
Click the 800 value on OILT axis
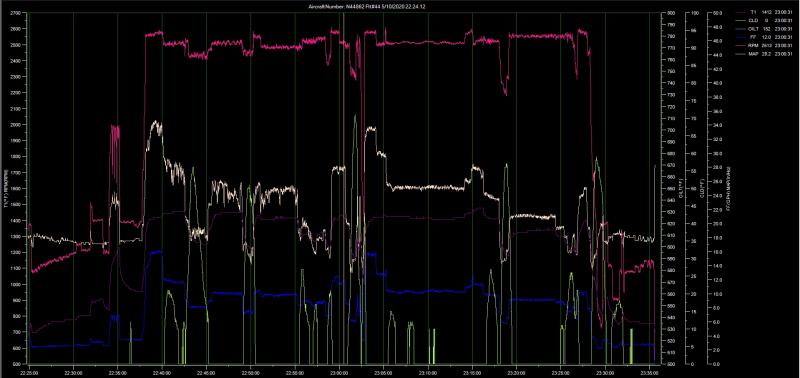tap(670, 13)
